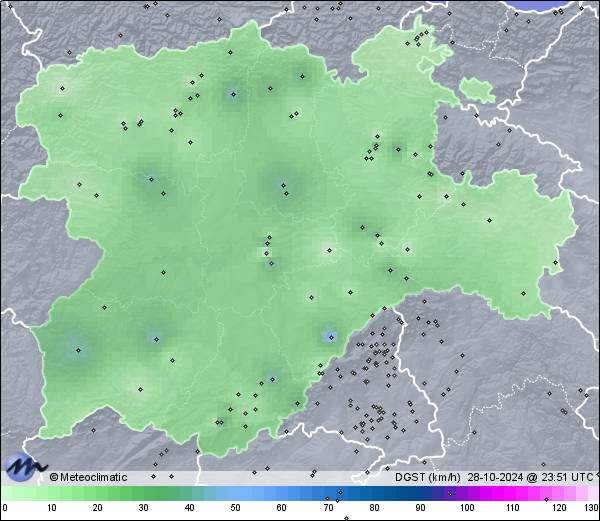Click the Meteoclimatic wave logo
600x521 pixels.
[25, 467]
